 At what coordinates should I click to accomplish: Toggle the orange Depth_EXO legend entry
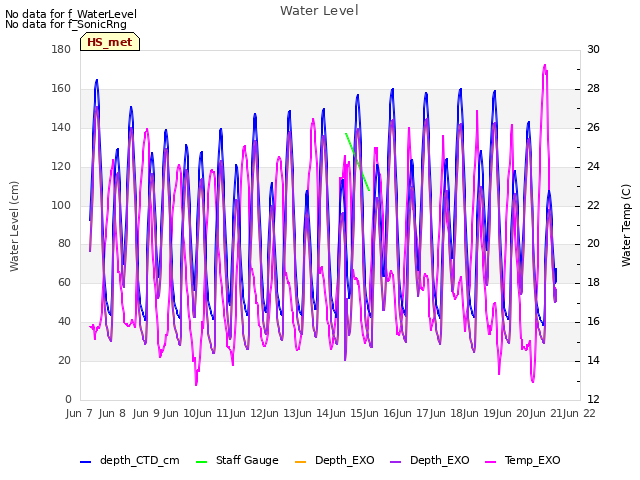point(334,460)
